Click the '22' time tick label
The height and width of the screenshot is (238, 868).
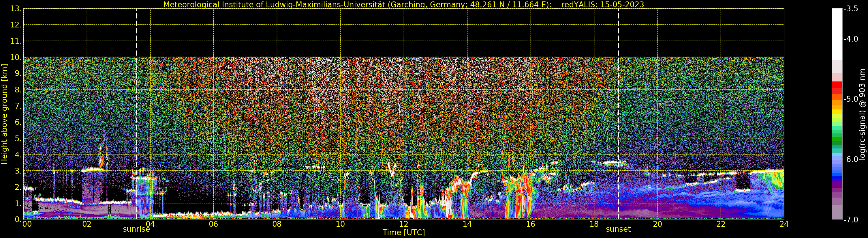coord(721,224)
